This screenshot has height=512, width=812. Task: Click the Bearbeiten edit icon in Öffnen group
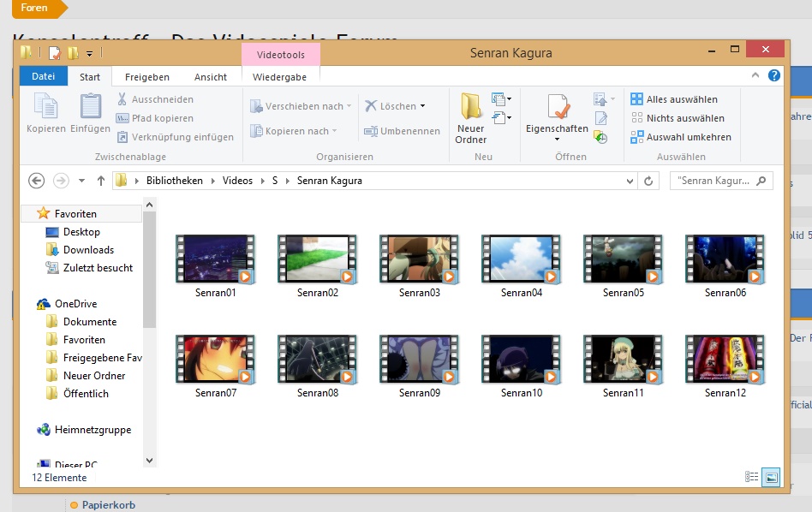point(600,118)
